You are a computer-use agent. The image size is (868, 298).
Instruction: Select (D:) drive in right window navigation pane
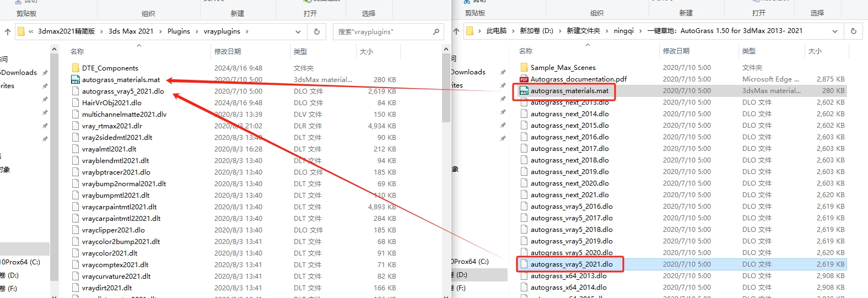click(459, 274)
